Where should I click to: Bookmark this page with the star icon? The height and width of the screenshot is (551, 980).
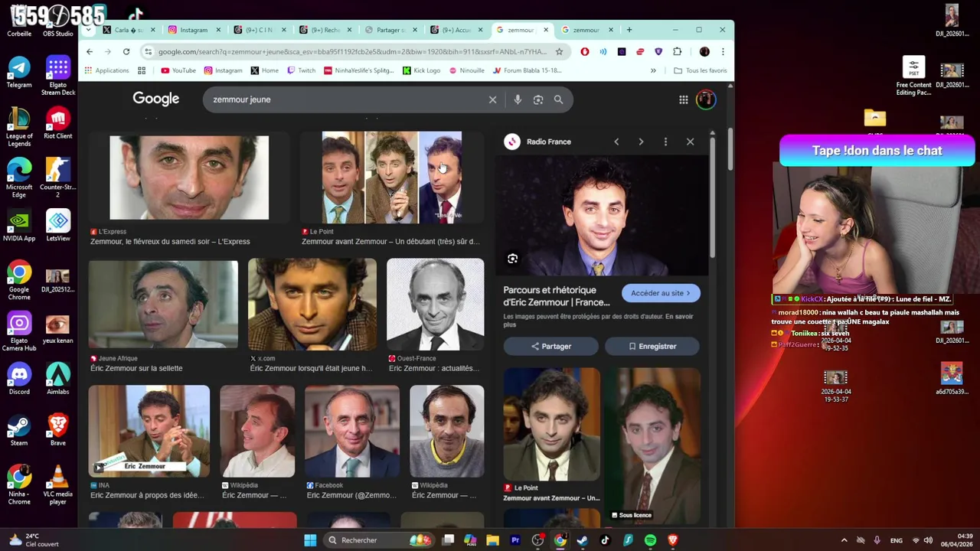click(559, 51)
